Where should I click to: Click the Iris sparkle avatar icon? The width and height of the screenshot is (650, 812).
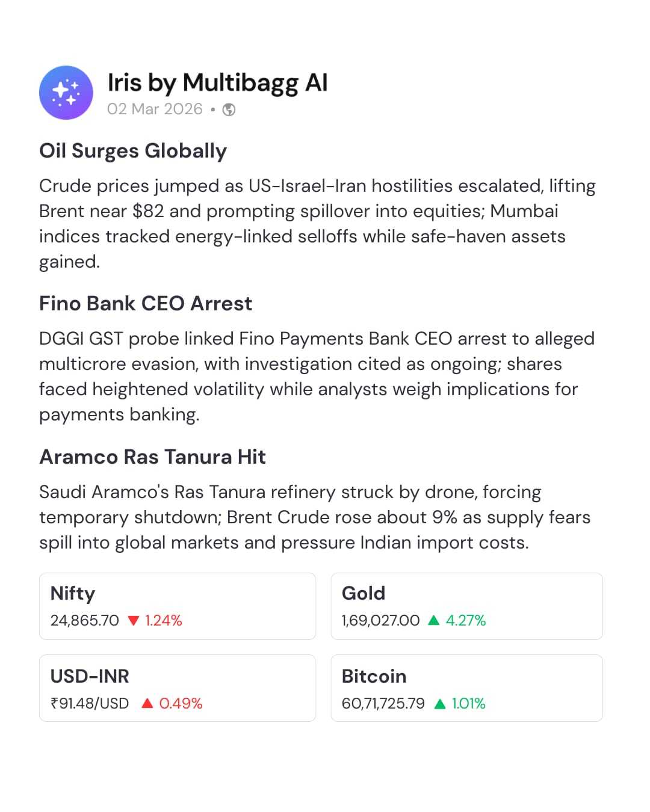click(x=66, y=93)
